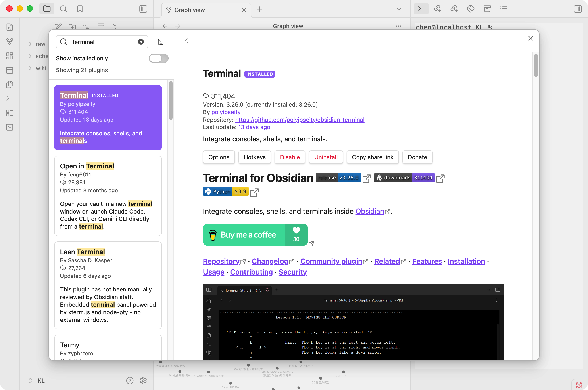
Task: Open the file explorer folder icon
Action: (x=47, y=9)
